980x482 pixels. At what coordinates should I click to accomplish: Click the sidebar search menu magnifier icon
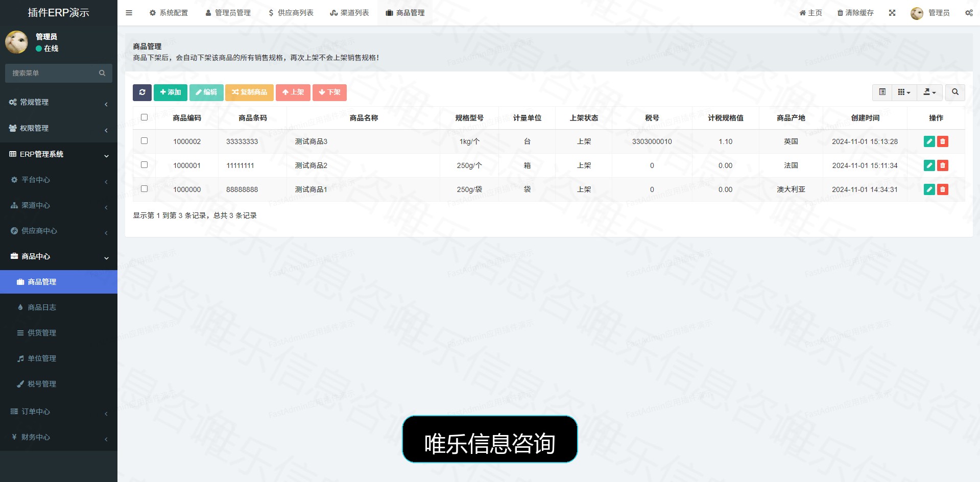(102, 73)
